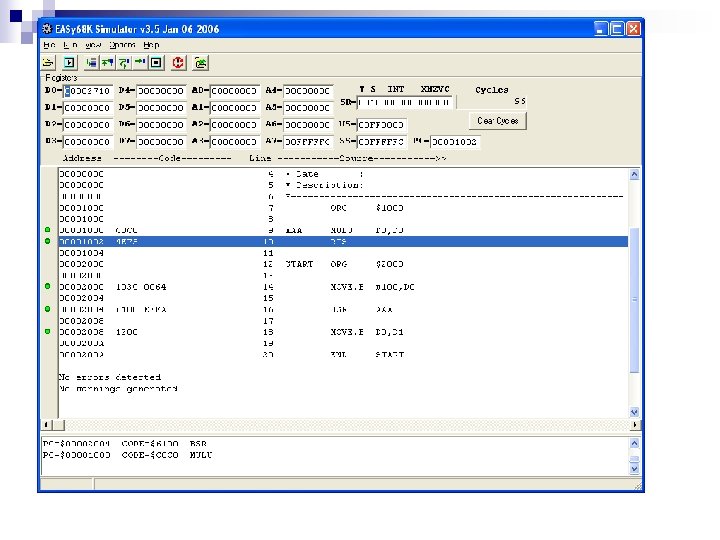Click the Open file toolbar icon
The width and height of the screenshot is (720, 540).
(49, 62)
